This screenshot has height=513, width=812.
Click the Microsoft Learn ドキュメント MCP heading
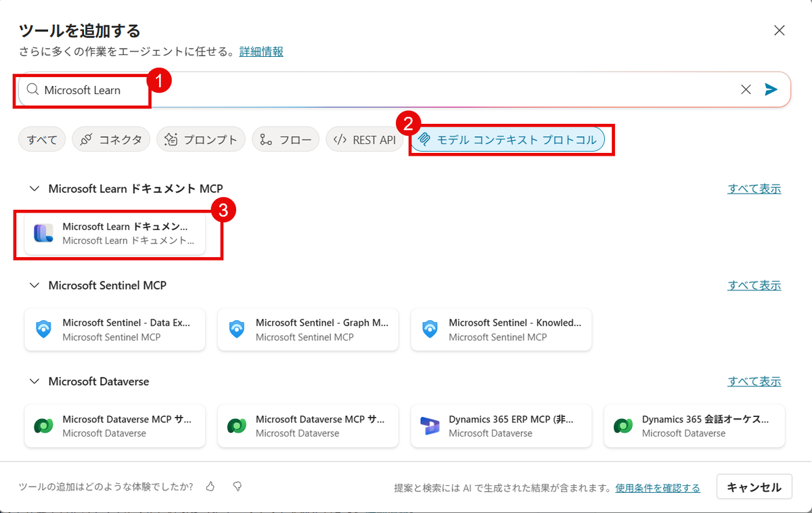point(135,189)
